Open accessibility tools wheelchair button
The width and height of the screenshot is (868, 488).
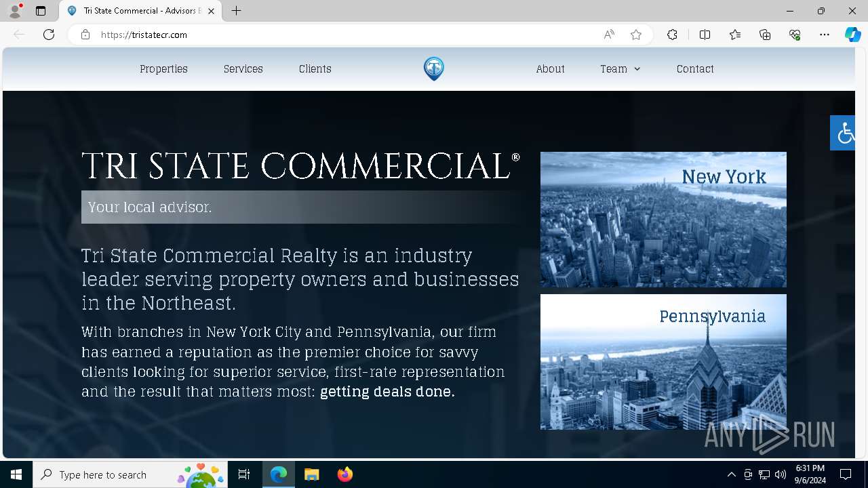pos(843,133)
